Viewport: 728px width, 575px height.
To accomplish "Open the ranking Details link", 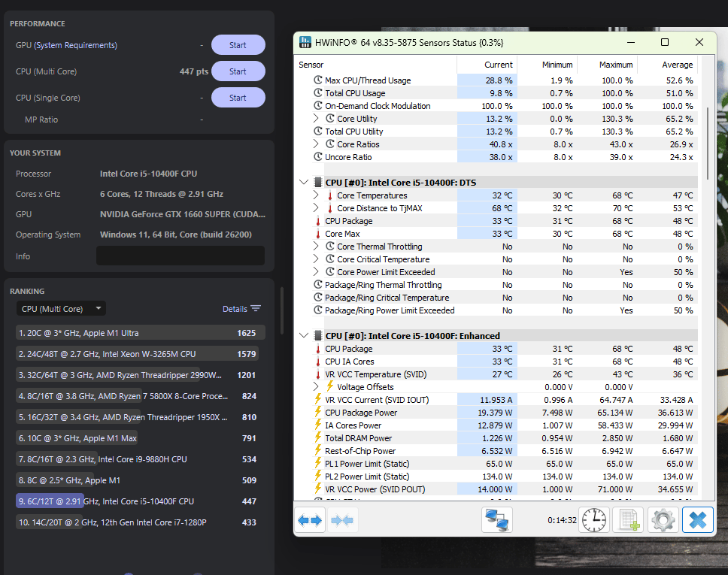I will pos(235,309).
